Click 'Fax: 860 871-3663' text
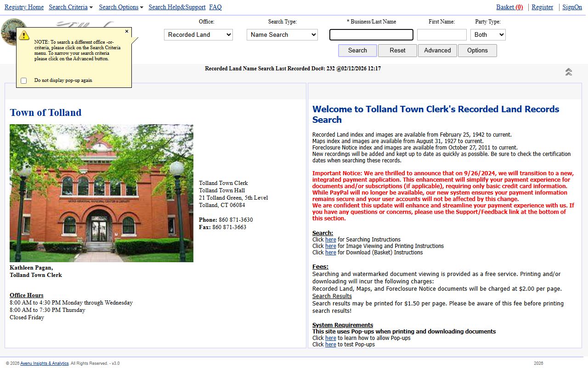 (223, 227)
